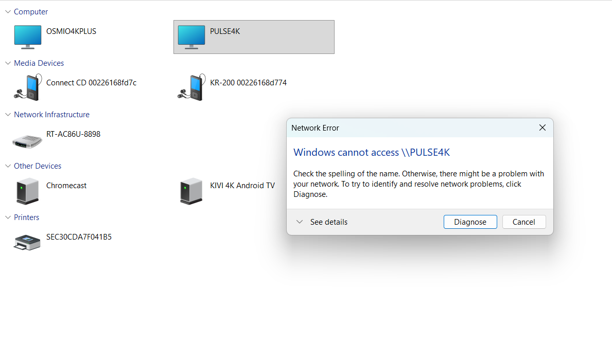Click the Diagnose button
The height and width of the screenshot is (364, 612).
pos(470,222)
